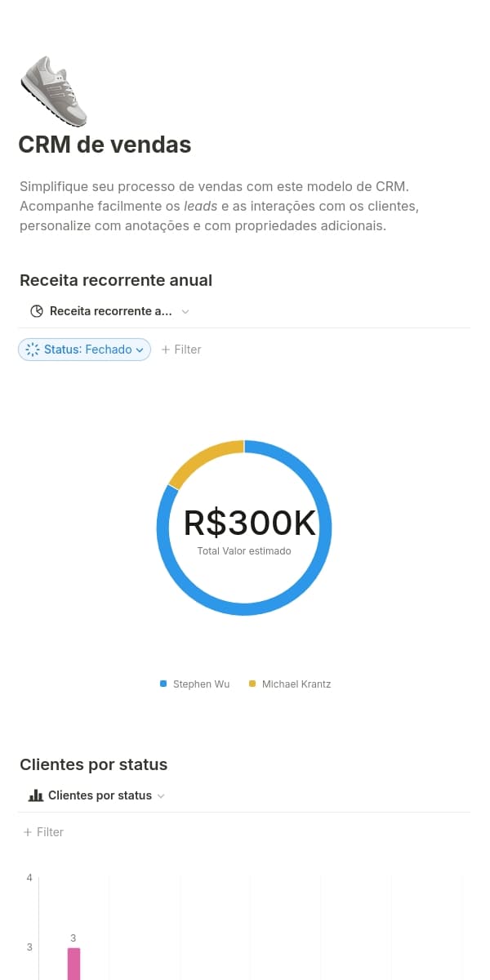490x980 pixels.
Task: Click bar chart icon beside Clientes por status view
Action: point(35,795)
